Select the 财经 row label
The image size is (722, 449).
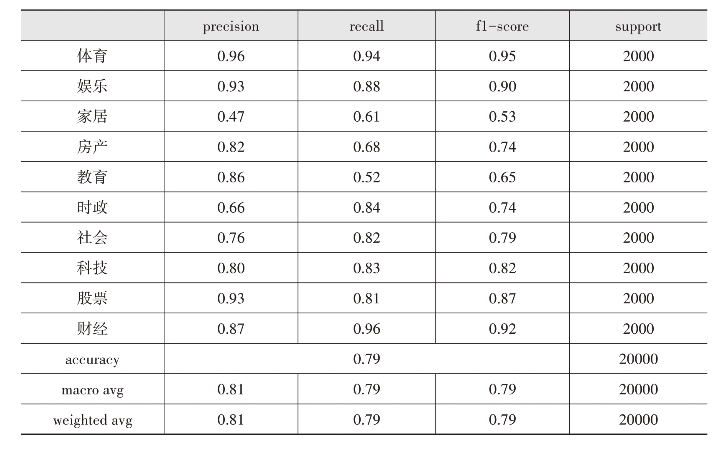(x=92, y=328)
